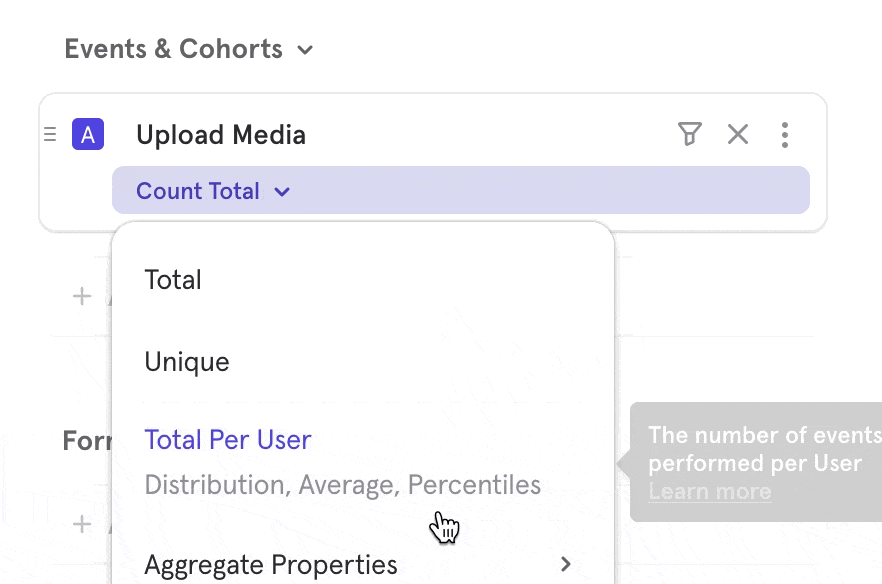Grab the drag handle beside the A badge
This screenshot has height=584, width=882.
(x=50, y=135)
